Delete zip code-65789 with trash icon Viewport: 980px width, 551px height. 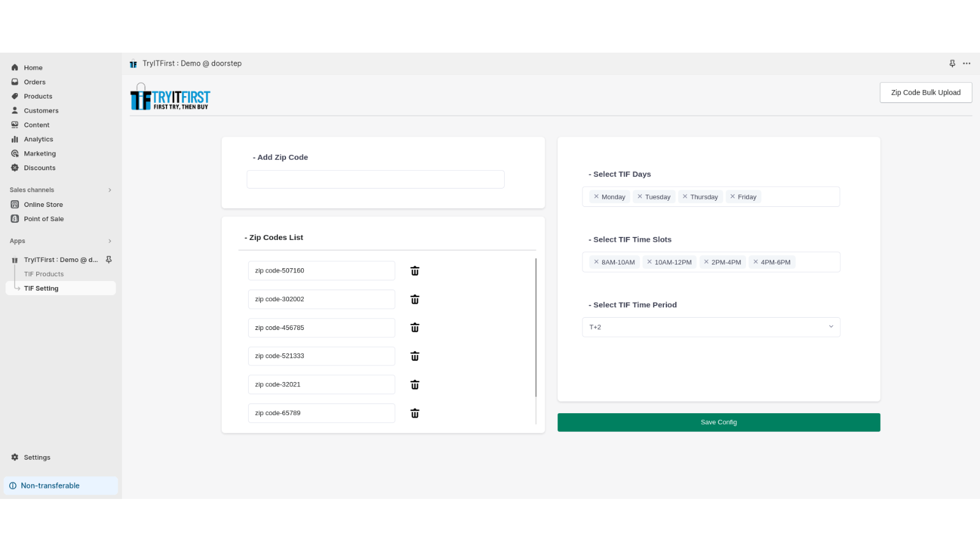[x=415, y=413]
